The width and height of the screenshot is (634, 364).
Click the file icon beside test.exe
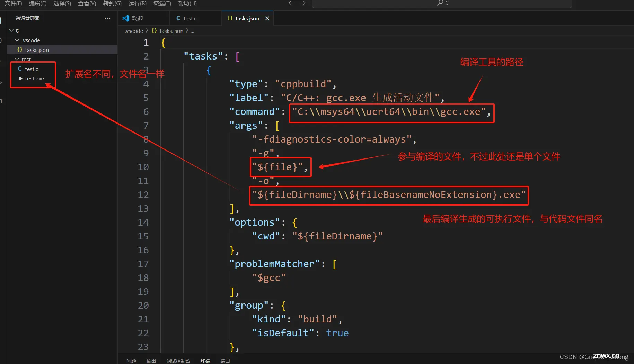coord(20,78)
